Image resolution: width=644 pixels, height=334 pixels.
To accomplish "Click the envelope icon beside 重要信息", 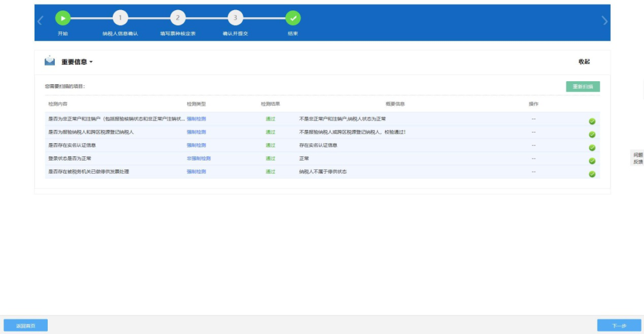I will point(49,61).
